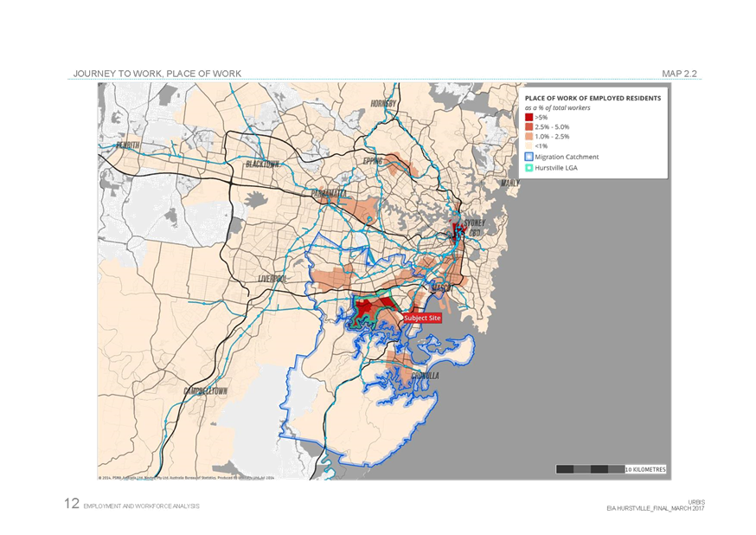Click the Penrith place label
This screenshot has height=535, width=756.
[125, 145]
